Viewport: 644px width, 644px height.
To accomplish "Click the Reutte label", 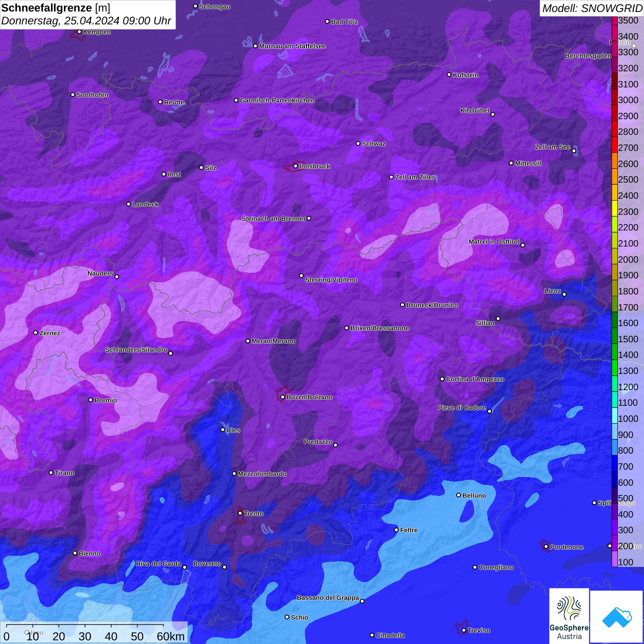I will click(174, 102).
